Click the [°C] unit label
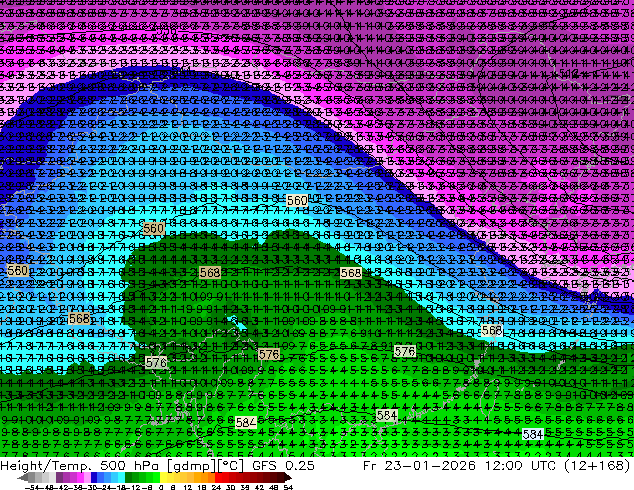The width and height of the screenshot is (634, 490). tap(231, 466)
